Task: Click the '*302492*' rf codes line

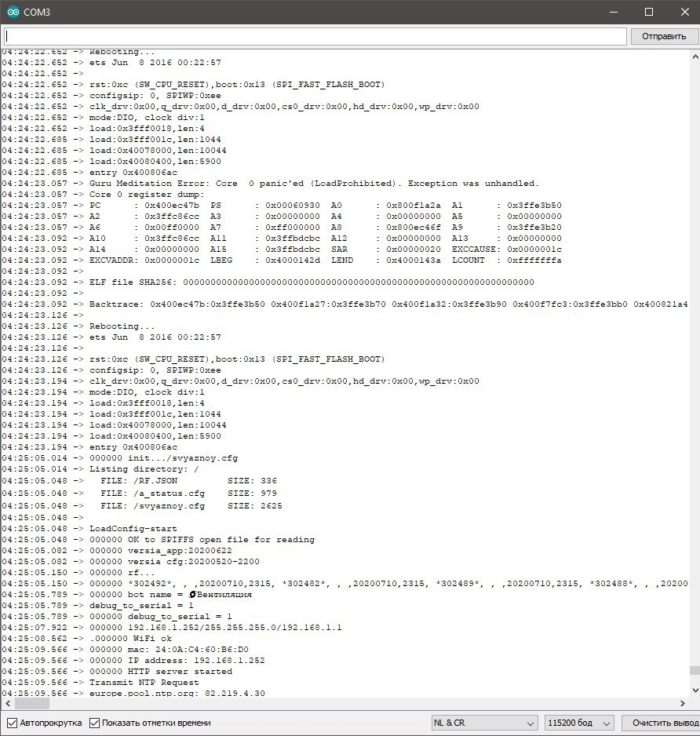Action: (x=388, y=584)
